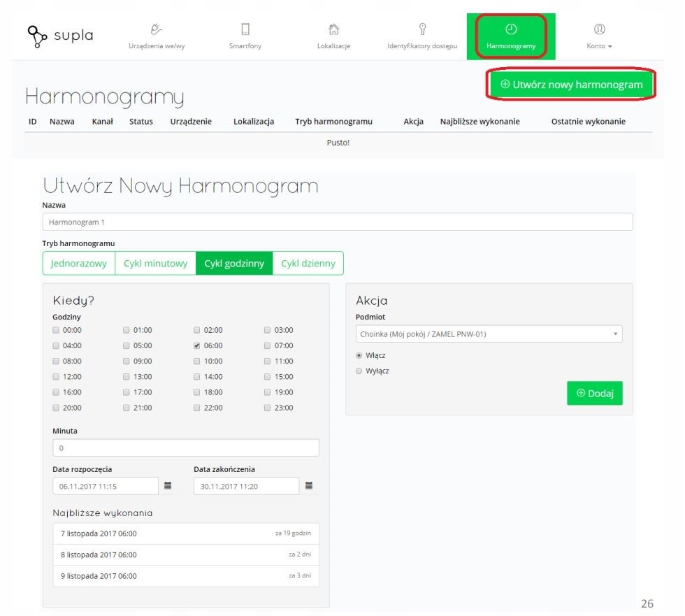Check the 01:00 hour checkbox
Screen dimensions: 685x616
[x=127, y=330]
